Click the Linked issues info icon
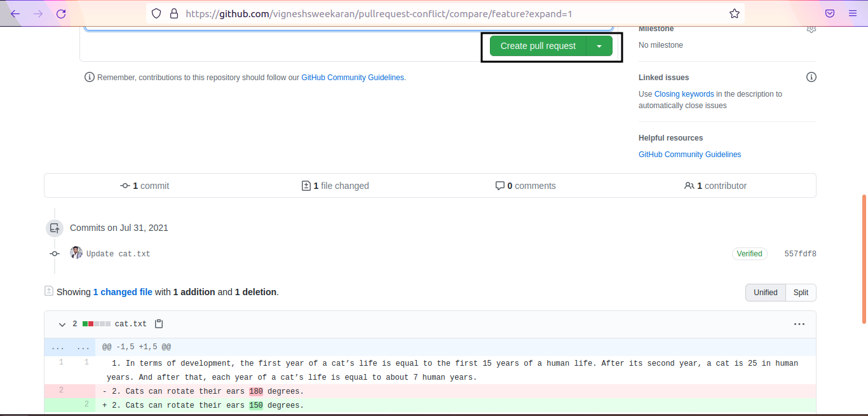Screen dimensions: 868x416 coord(811,76)
